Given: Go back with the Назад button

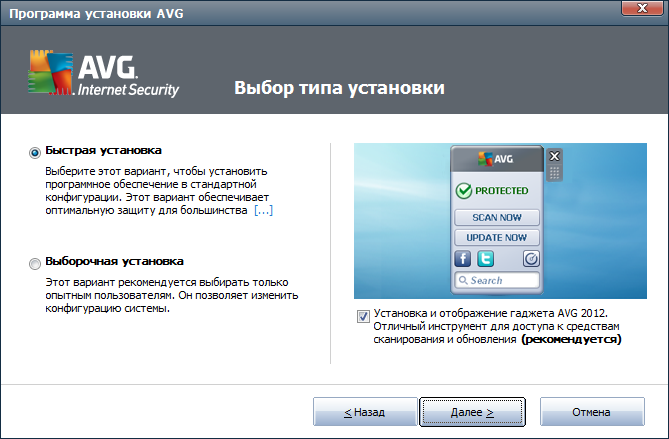Looking at the screenshot, I should (x=365, y=412).
